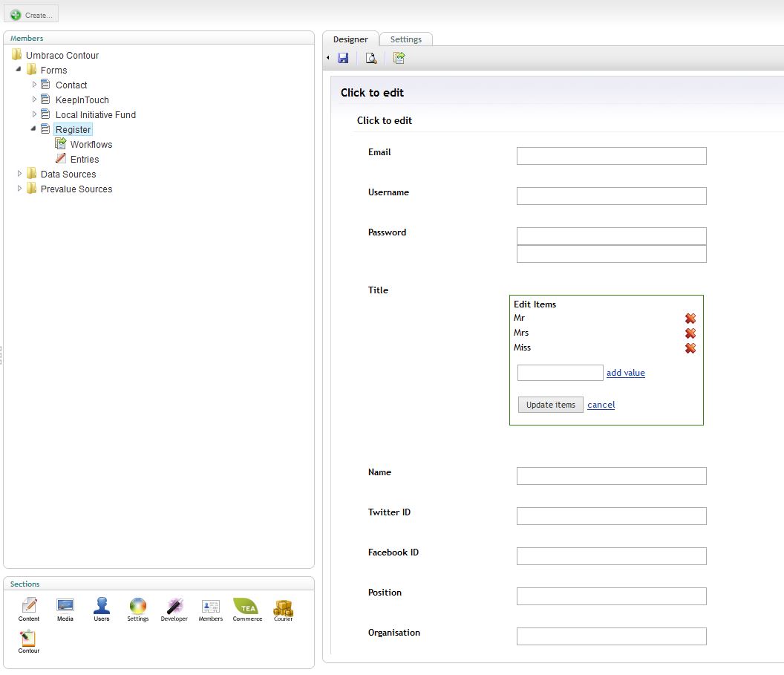Viewport: 784px width, 675px height.
Task: Select Workflows under Register
Action: click(x=91, y=144)
